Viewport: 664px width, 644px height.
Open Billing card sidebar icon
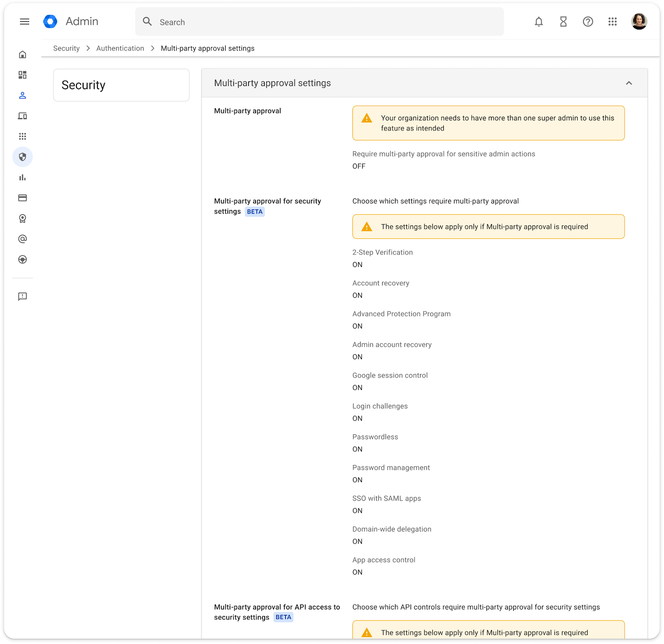(x=22, y=198)
